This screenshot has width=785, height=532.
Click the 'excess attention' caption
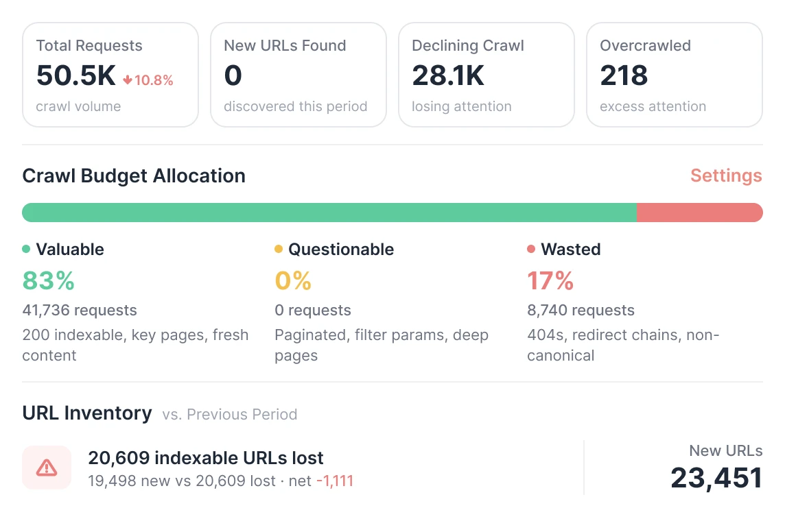pos(653,106)
